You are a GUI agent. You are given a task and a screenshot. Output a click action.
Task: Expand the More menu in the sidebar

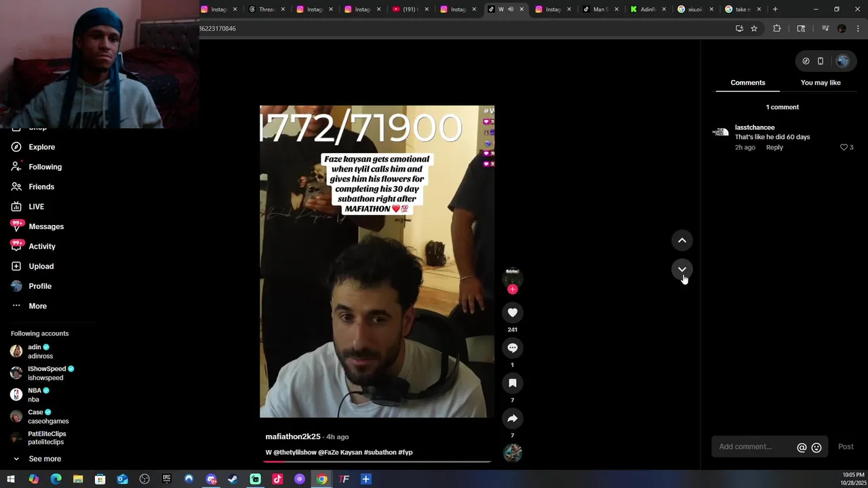(x=37, y=306)
